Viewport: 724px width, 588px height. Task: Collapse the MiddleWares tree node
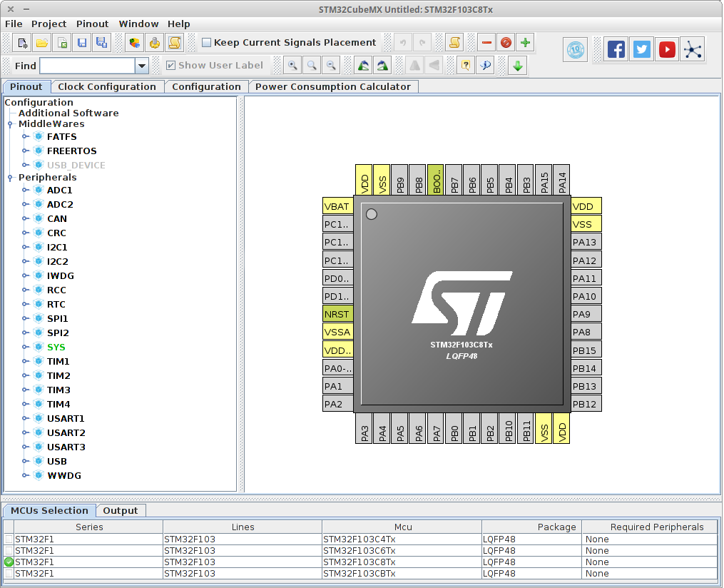10,124
